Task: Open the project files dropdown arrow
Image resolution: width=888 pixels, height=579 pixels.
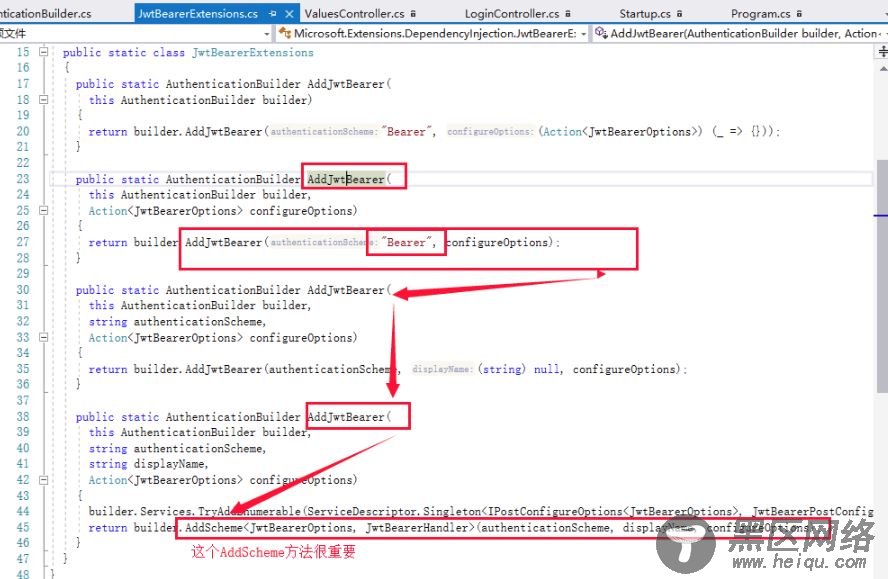Action: (x=267, y=34)
